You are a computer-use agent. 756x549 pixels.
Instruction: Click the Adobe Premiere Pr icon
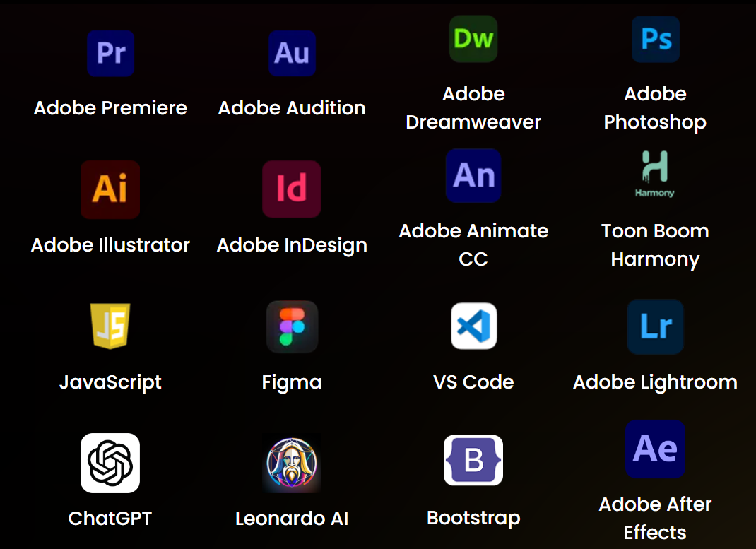coord(110,53)
